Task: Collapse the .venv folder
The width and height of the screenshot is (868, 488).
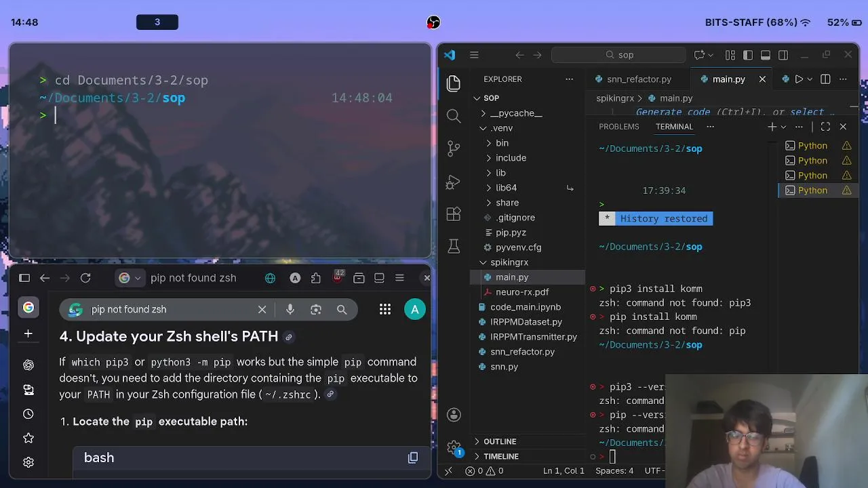Action: [501, 128]
